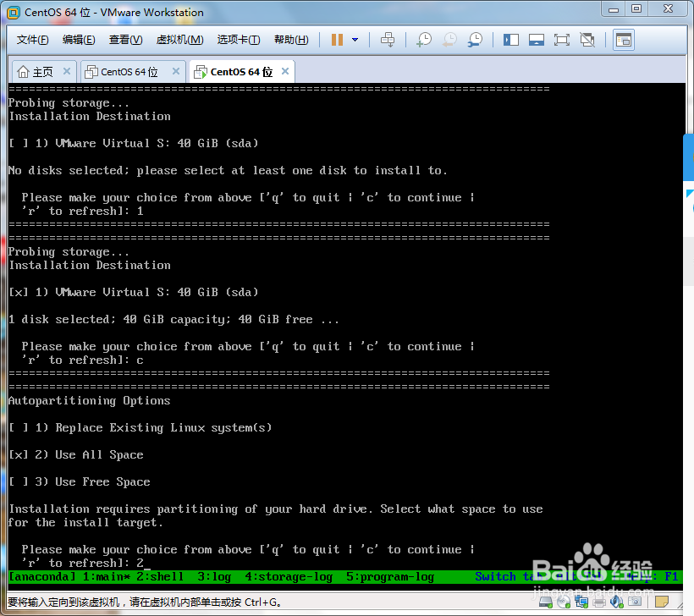
Task: Click '5:program-log' in the anaconda bar
Action: 390,576
